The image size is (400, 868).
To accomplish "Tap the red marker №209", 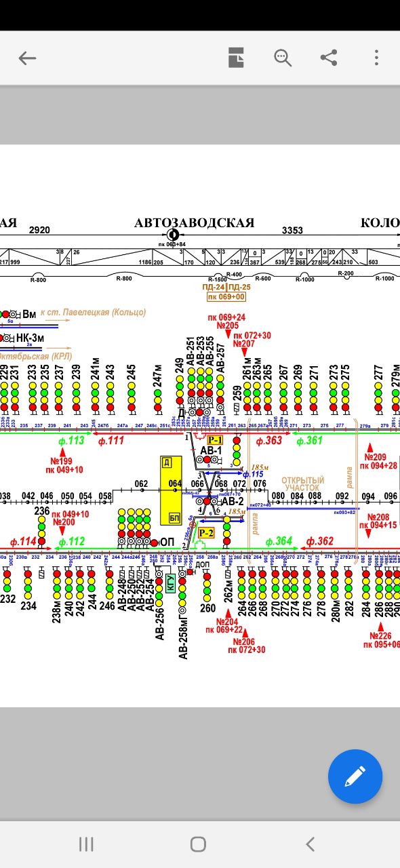I will 377,457.
